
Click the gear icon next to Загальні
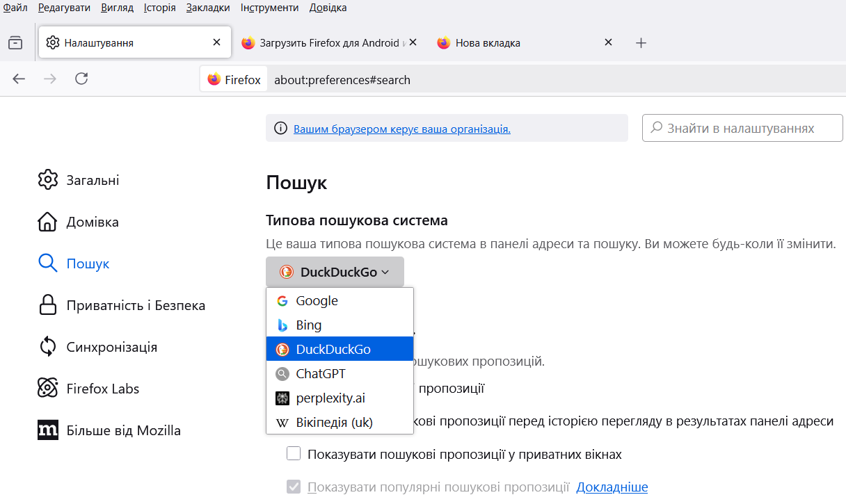(47, 180)
